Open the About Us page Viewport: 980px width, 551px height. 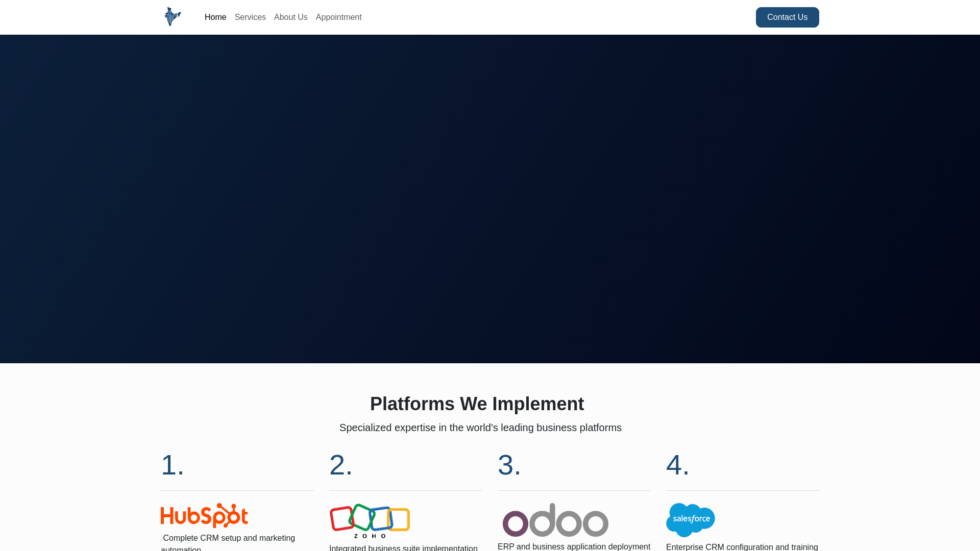(x=291, y=17)
